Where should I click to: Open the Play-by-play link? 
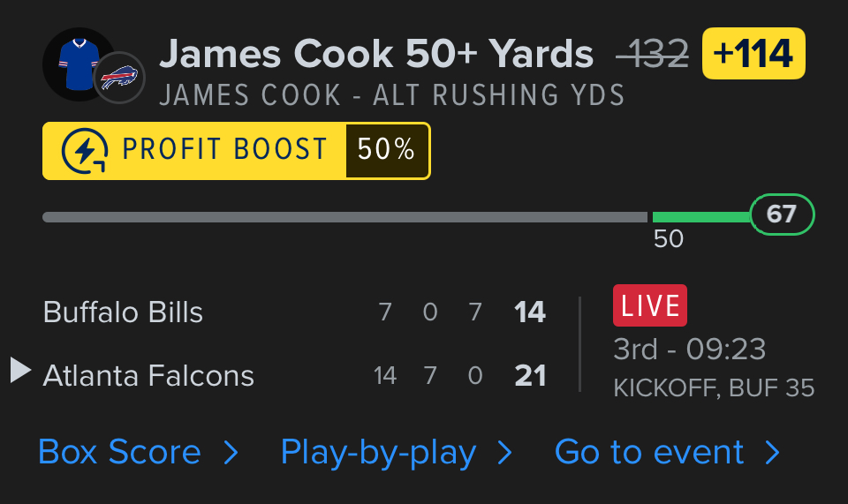[x=379, y=453]
